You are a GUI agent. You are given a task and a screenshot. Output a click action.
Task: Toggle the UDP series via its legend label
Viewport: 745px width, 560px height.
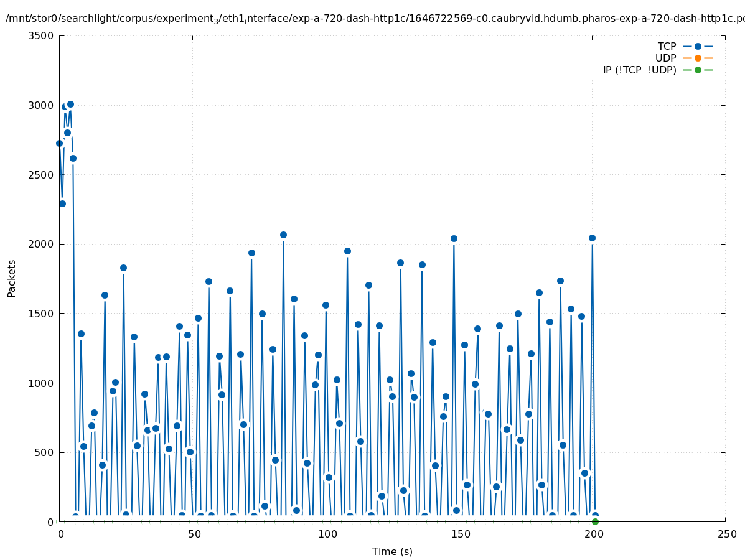(x=665, y=58)
